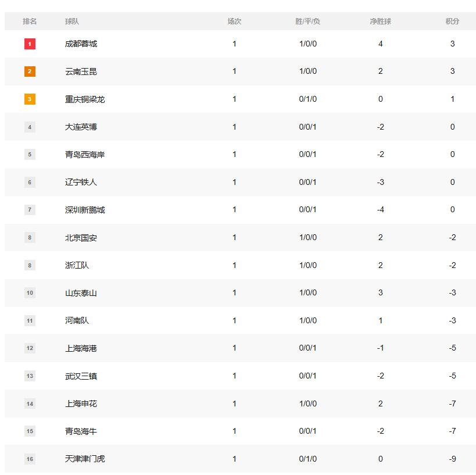Viewport: 476px width, 475px height.
Task: Click the 胜/平/负 column header
Action: pyautogui.click(x=307, y=21)
